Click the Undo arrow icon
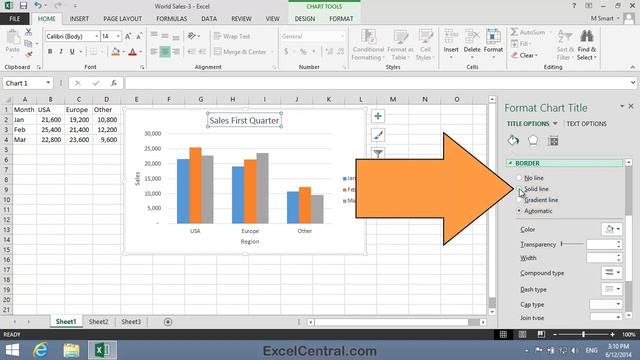The width and height of the screenshot is (640, 360). [x=38, y=6]
